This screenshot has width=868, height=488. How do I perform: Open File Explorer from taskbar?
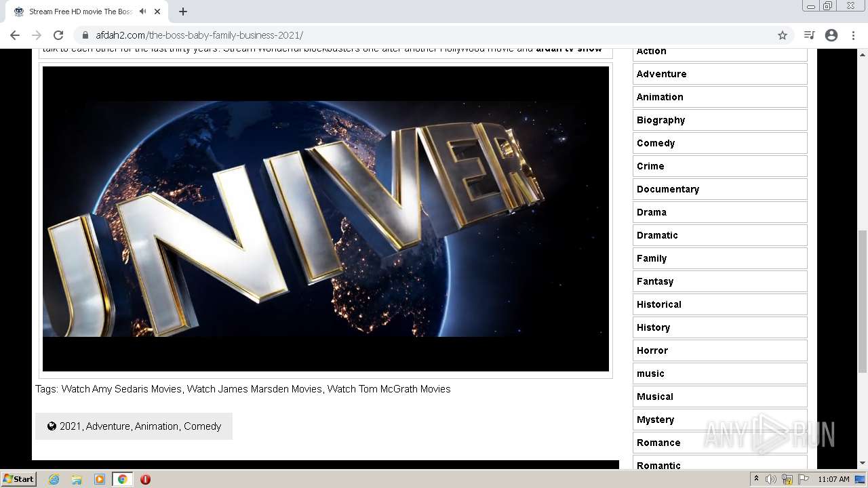[77, 479]
